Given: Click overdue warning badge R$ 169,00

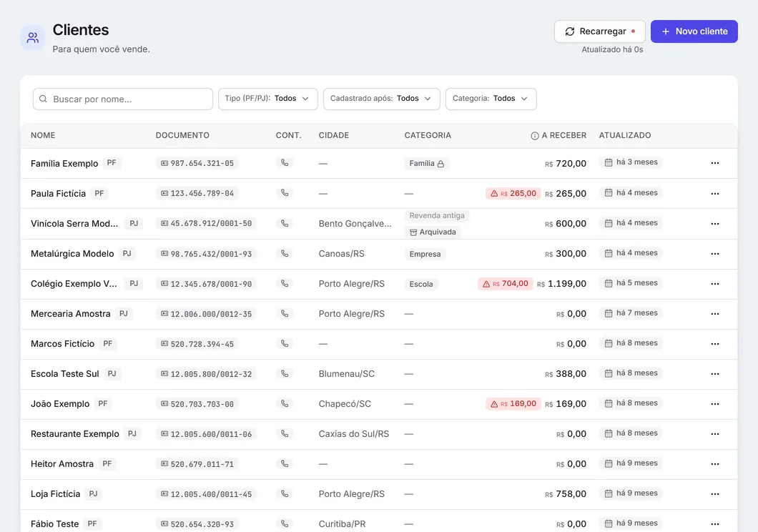Looking at the screenshot, I should [513, 403].
